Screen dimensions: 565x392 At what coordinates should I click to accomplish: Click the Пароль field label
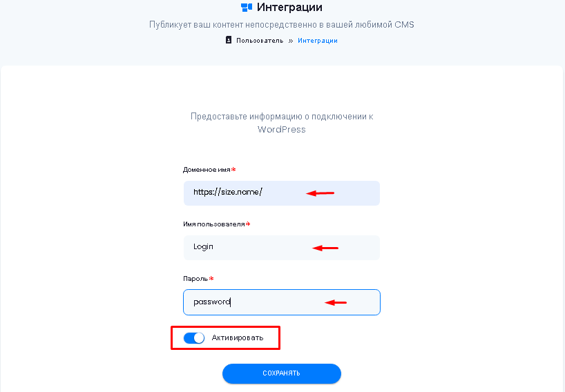(x=195, y=279)
